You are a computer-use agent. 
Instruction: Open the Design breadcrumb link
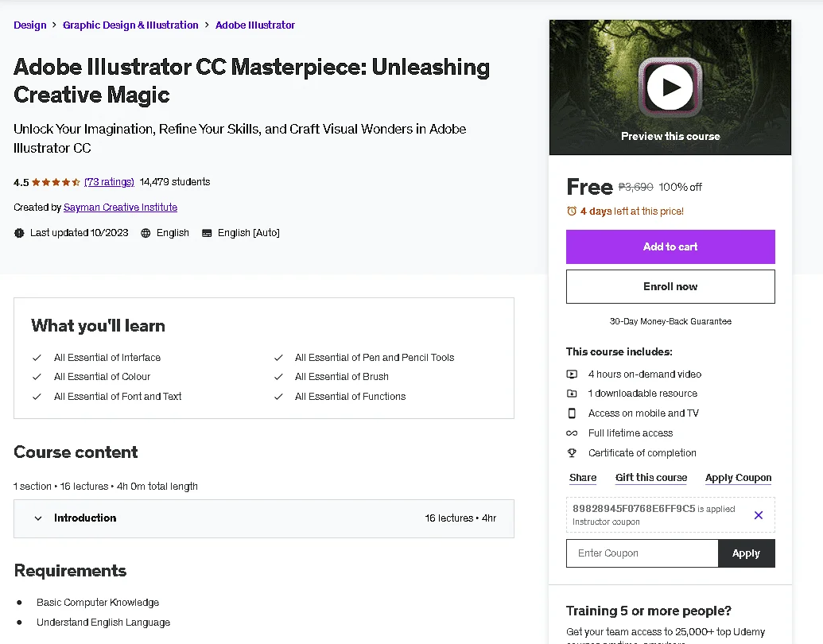tap(30, 25)
